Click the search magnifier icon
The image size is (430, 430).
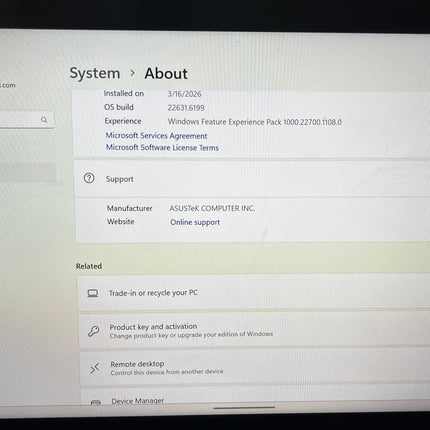click(44, 120)
